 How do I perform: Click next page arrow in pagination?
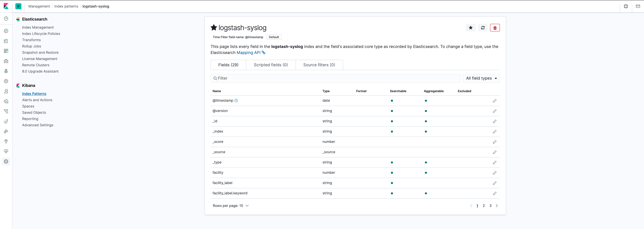coord(497,206)
